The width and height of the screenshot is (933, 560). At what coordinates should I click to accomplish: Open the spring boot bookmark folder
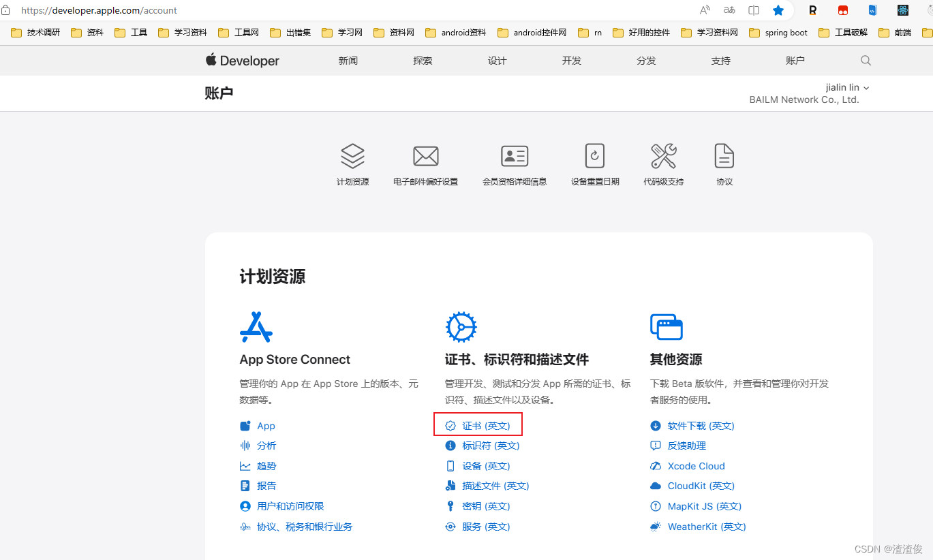pyautogui.click(x=778, y=32)
